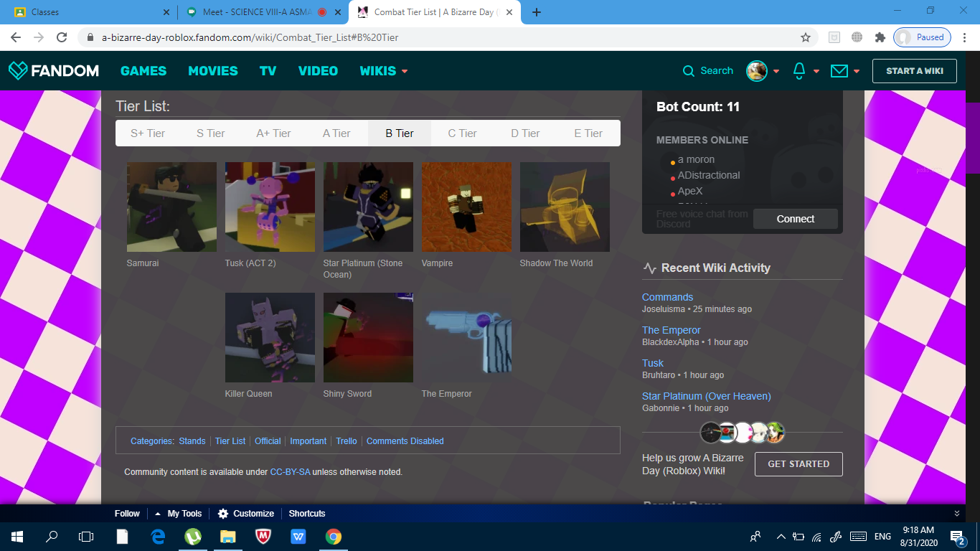Open Windows taskbar search
This screenshot has width=980, height=551.
click(52, 536)
